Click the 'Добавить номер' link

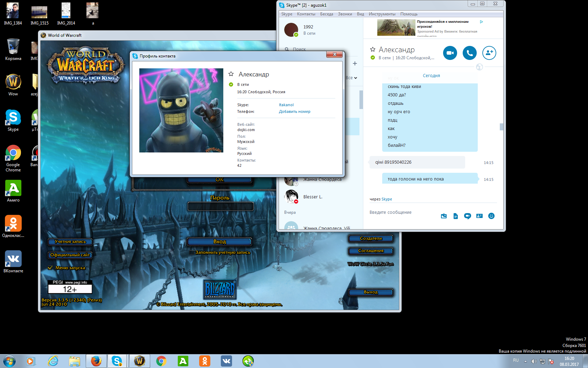tap(294, 111)
